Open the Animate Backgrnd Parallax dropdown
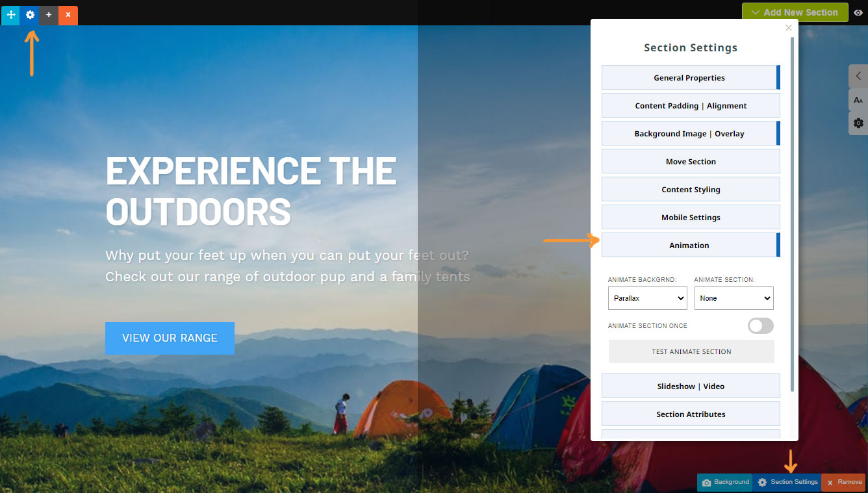 pyautogui.click(x=648, y=298)
